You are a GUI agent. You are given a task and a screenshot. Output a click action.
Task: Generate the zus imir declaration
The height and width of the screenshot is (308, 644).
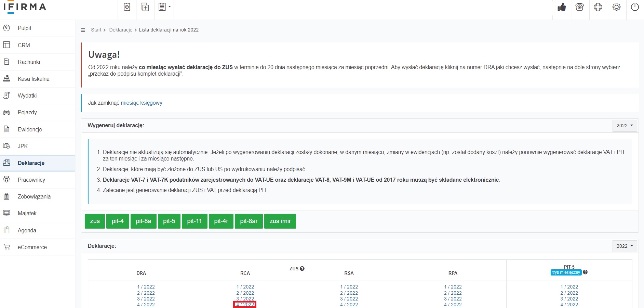tap(280, 221)
